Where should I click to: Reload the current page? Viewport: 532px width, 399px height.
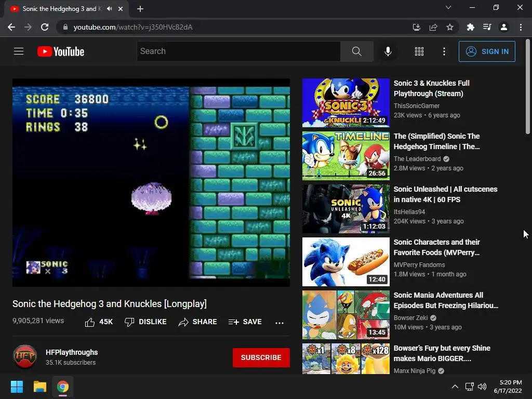coord(45,27)
